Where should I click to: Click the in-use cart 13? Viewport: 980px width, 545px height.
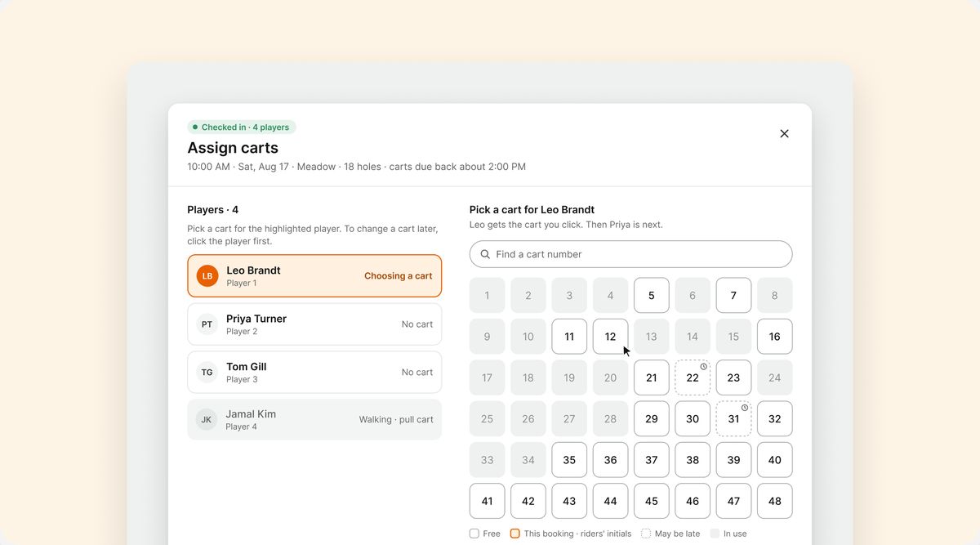pos(651,337)
